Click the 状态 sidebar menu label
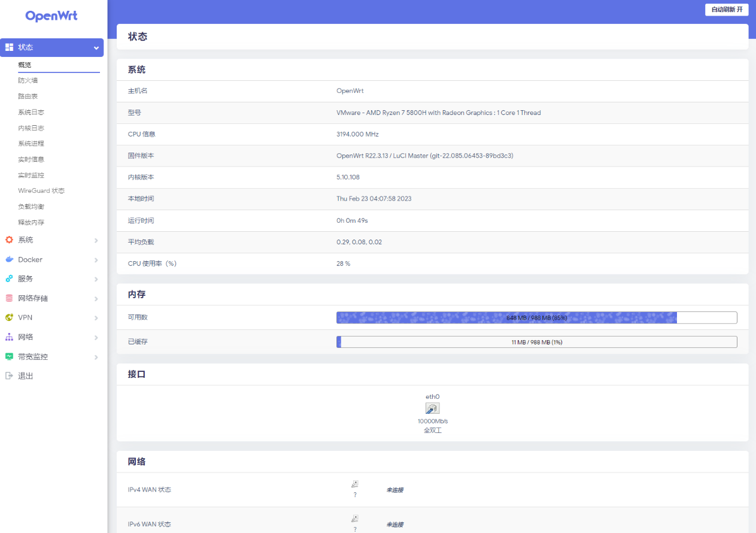756x533 pixels. (x=26, y=47)
